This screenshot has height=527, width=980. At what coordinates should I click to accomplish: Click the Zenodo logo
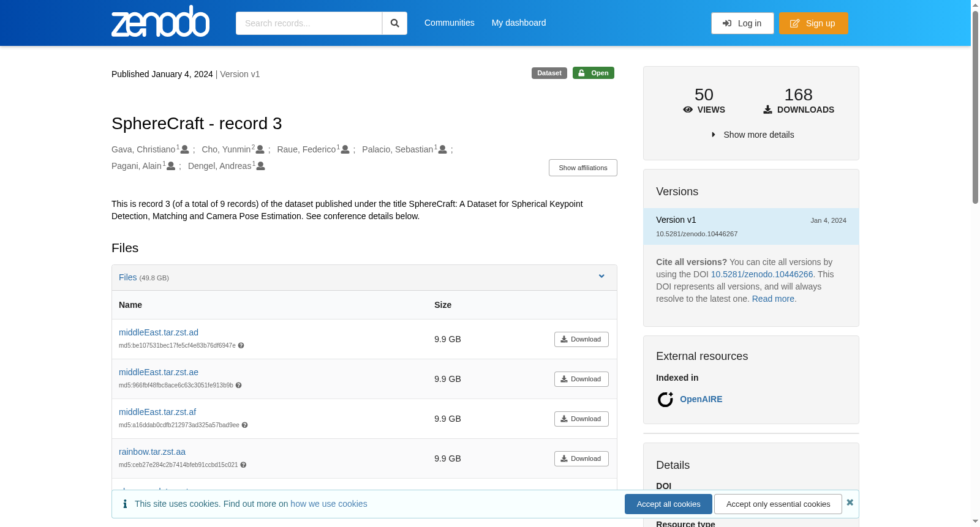[160, 21]
